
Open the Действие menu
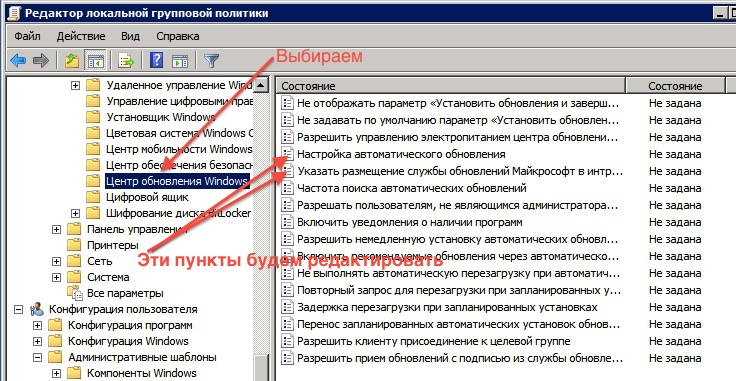81,36
